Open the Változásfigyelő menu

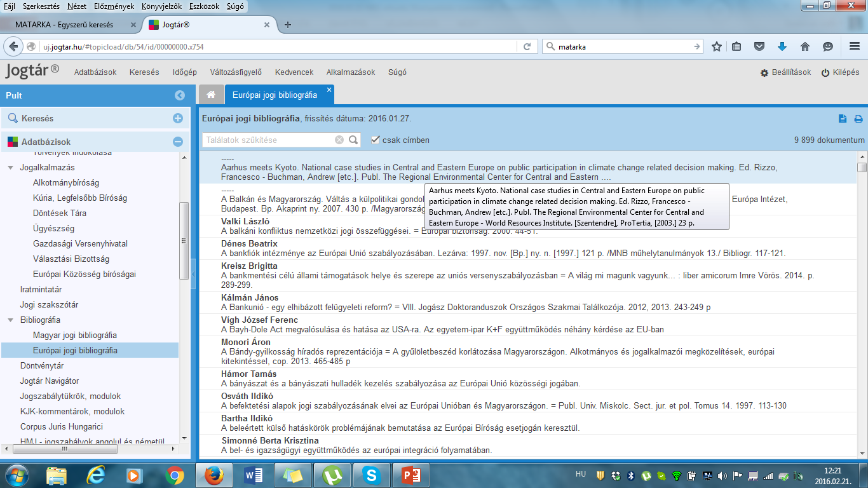236,72
